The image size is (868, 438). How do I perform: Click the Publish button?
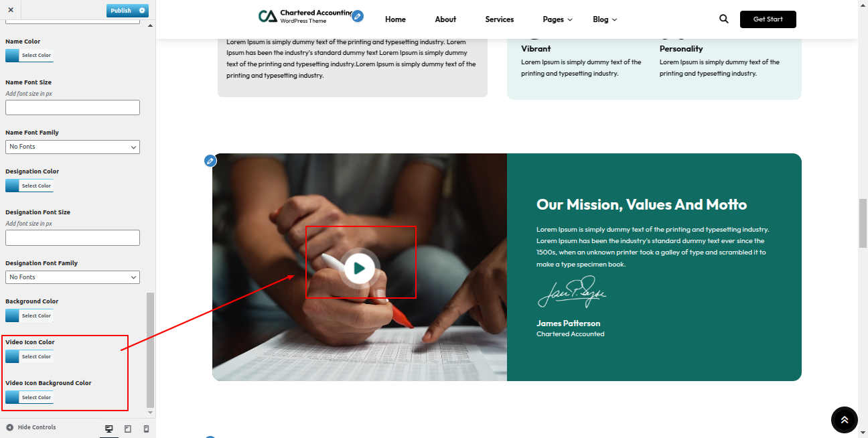(x=121, y=11)
